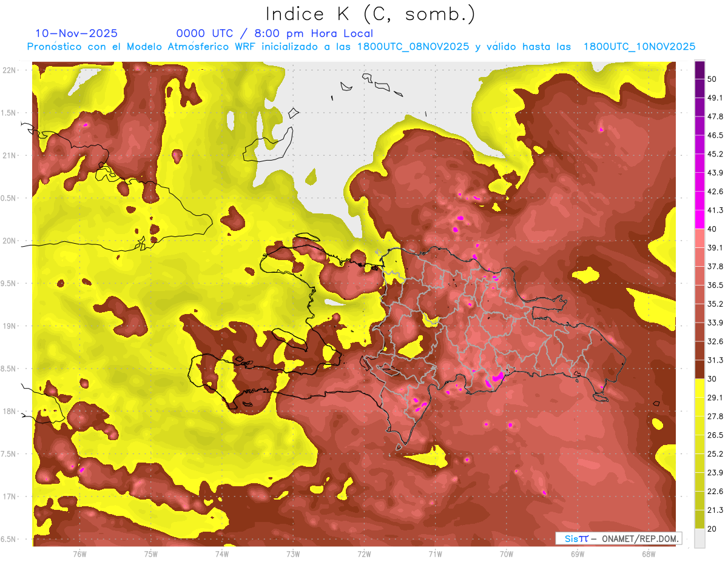Click the '74W' longitude label
Screen dimensions: 728x562
[x=221, y=554]
